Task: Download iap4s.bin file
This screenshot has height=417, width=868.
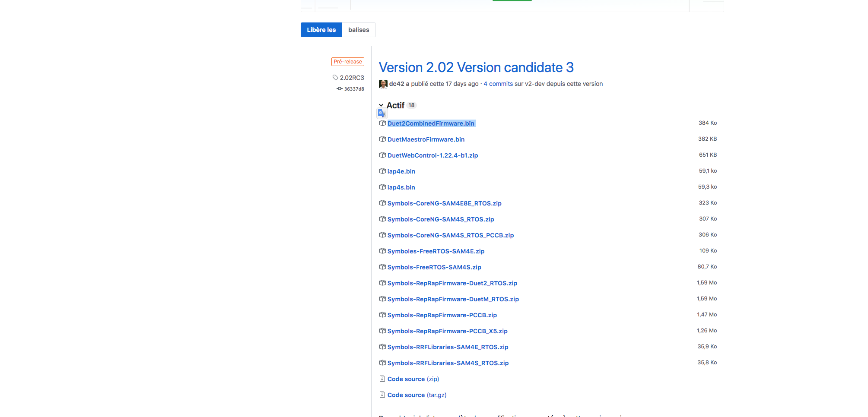Action: tap(401, 187)
